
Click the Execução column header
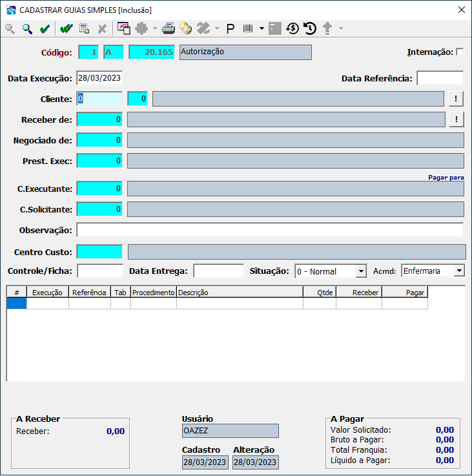click(48, 293)
